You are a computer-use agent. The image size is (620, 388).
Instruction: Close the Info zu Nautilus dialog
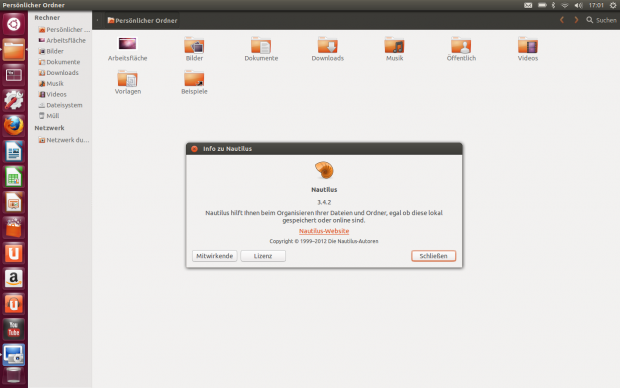tap(194, 149)
